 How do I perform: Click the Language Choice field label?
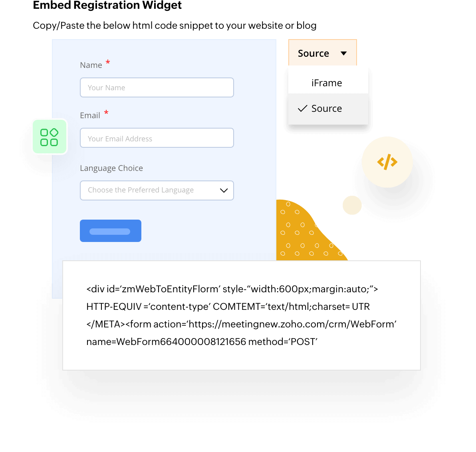[111, 168]
